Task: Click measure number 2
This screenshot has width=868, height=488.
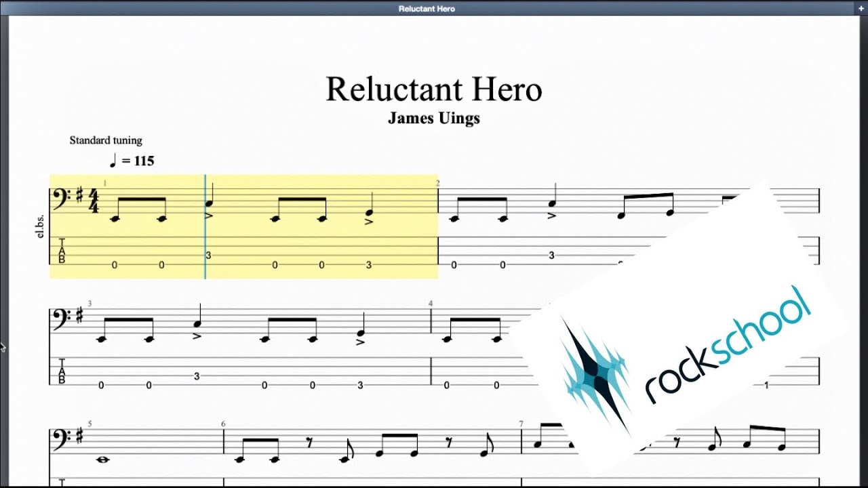Action: click(438, 184)
